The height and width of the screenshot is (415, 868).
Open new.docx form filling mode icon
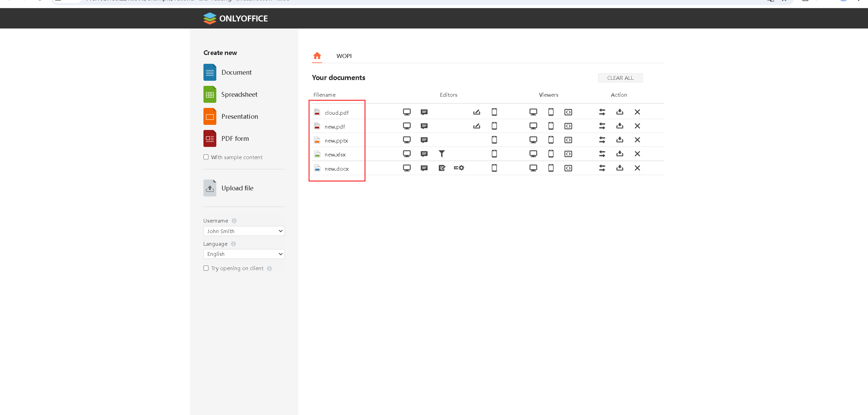[x=459, y=168]
